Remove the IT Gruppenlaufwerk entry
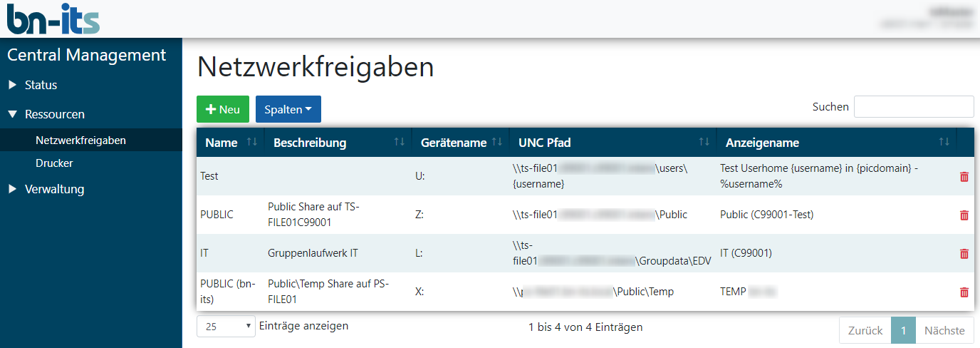 964,253
